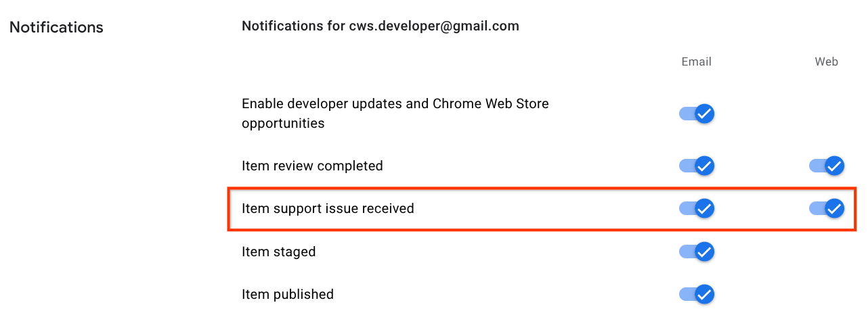Select the Notifications section title
868x334 pixels.
[56, 28]
